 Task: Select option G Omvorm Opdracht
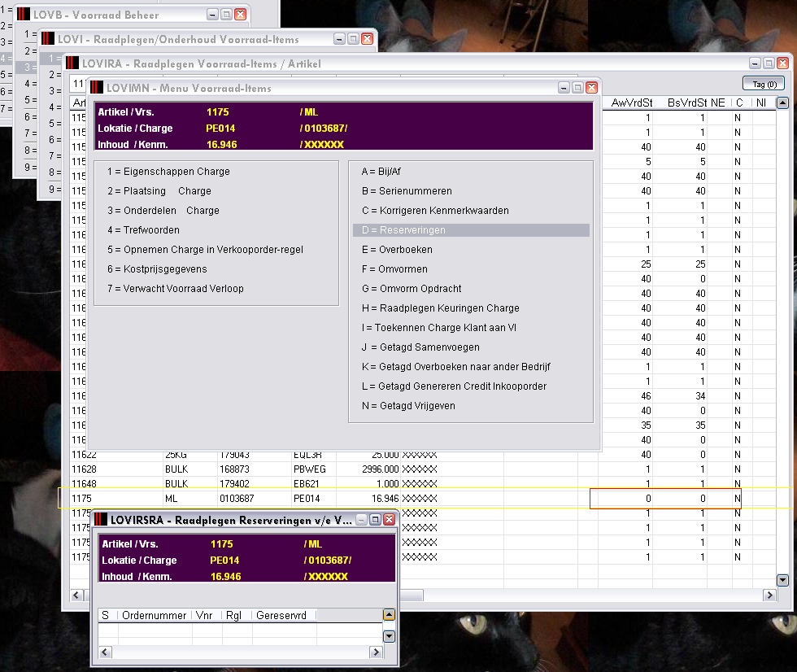[412, 289]
